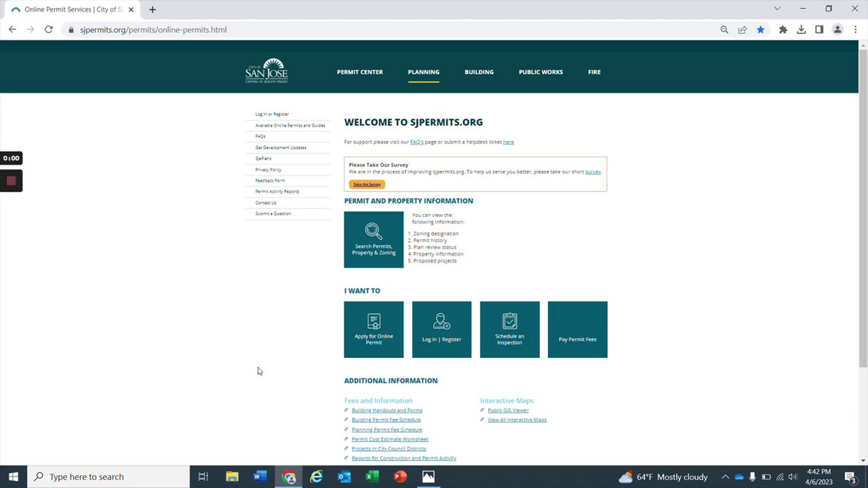Viewport: 868px width, 488px height.
Task: Open SjePlans sidebar link
Action: [x=263, y=158]
